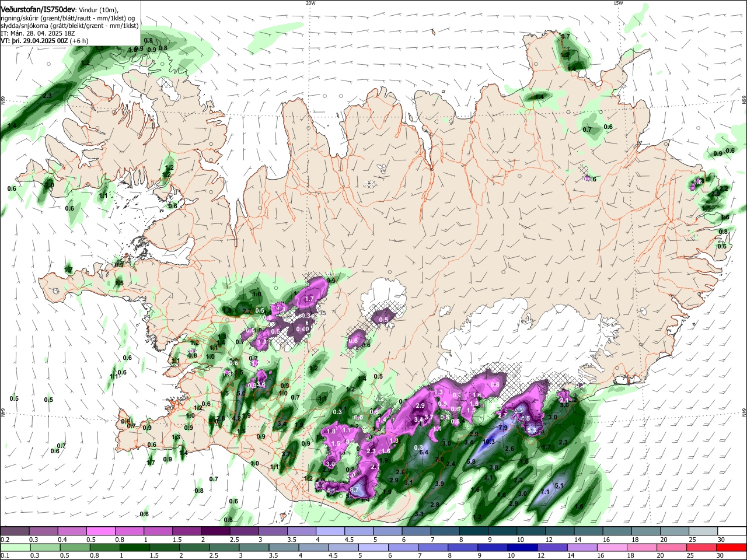The width and height of the screenshot is (747, 560).
Task: Pick the upper legend swatch labeled 8
Action: 473,531
